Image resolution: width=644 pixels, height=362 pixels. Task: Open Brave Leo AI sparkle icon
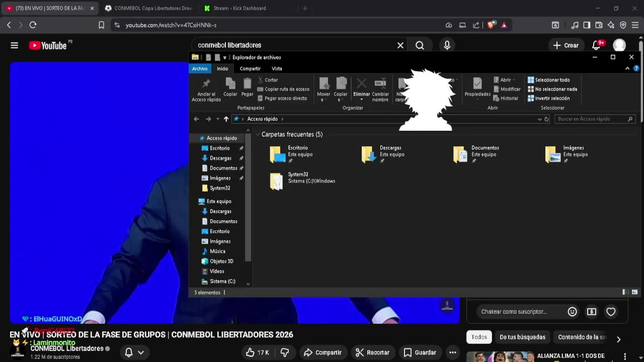(x=611, y=25)
